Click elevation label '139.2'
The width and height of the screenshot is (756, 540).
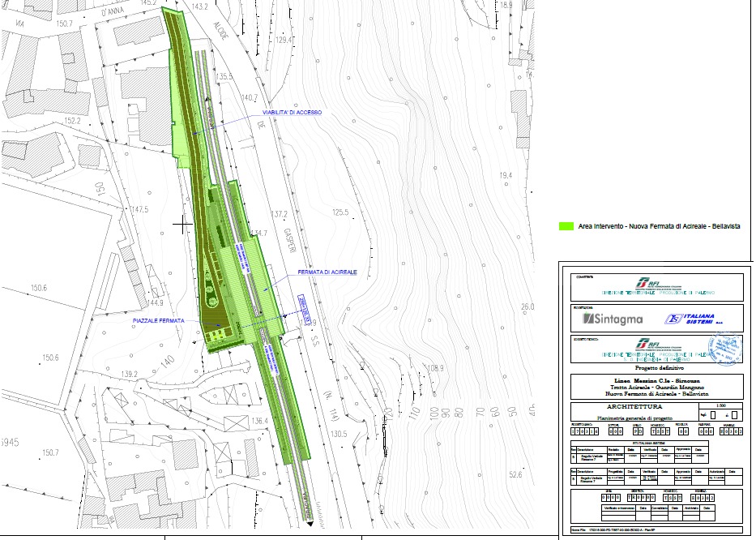coord(129,374)
